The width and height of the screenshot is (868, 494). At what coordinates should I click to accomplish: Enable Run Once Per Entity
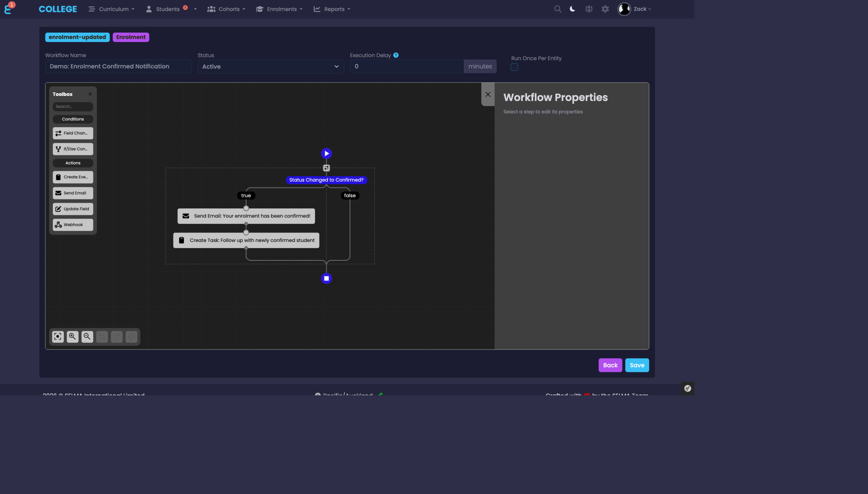tap(514, 67)
